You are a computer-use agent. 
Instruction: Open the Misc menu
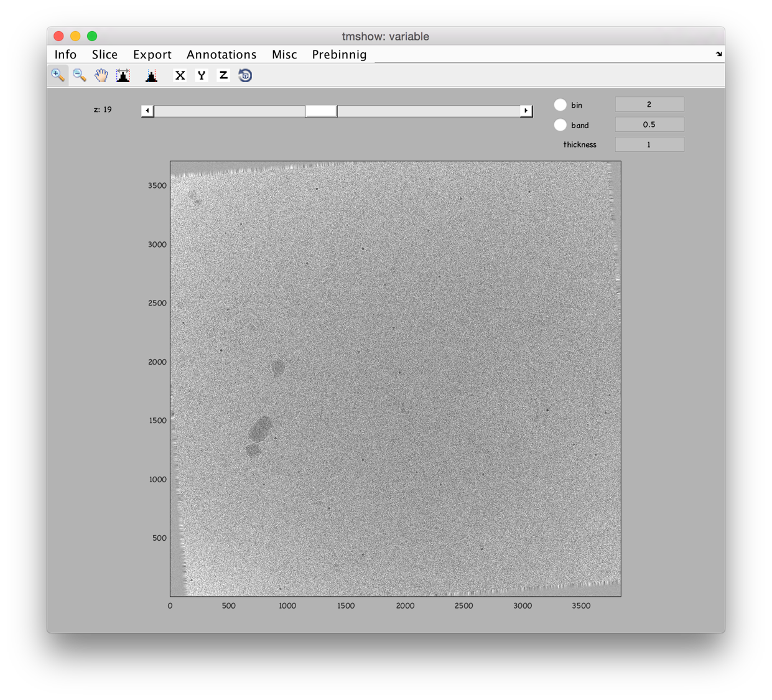coord(284,55)
